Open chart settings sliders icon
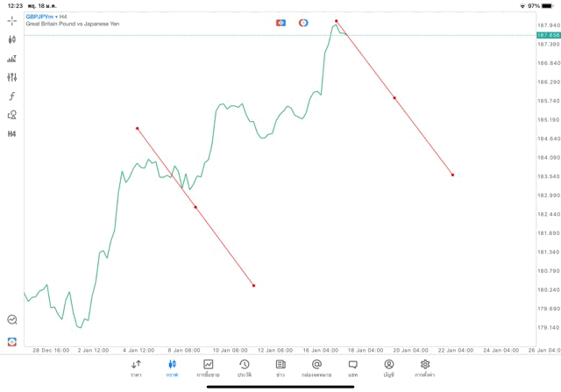561x392 pixels. pos(12,77)
